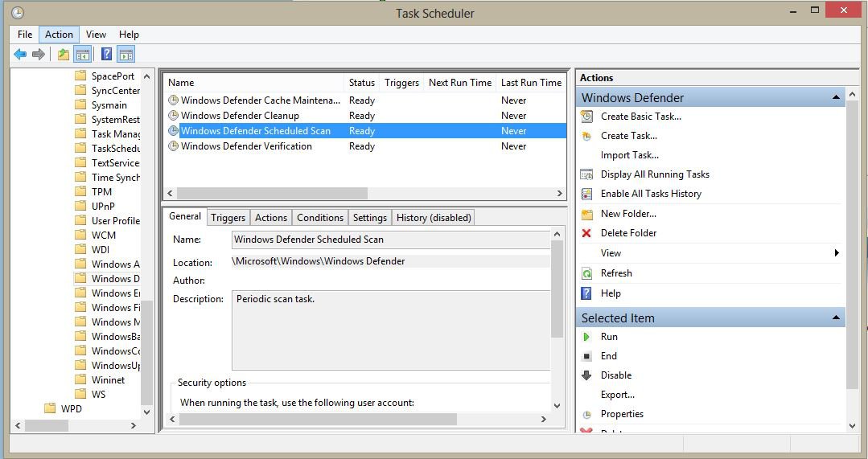This screenshot has width=868, height=459.
Task: Click Create Basic Task link
Action: (x=640, y=117)
